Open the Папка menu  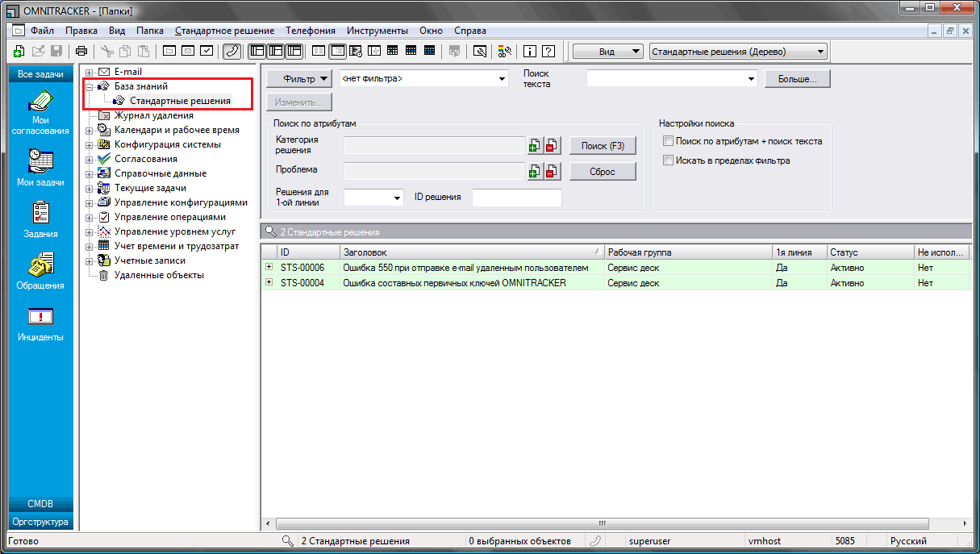pyautogui.click(x=150, y=31)
